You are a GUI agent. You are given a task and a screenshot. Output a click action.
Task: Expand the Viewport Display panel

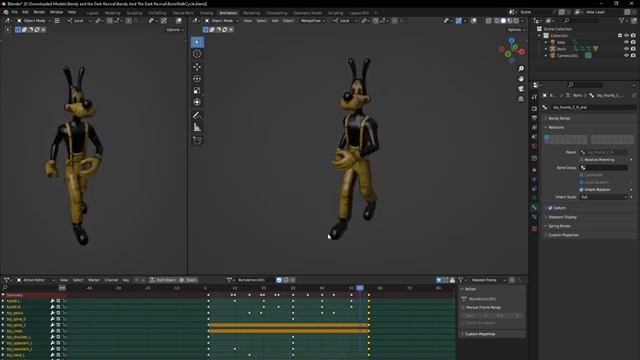[562, 217]
